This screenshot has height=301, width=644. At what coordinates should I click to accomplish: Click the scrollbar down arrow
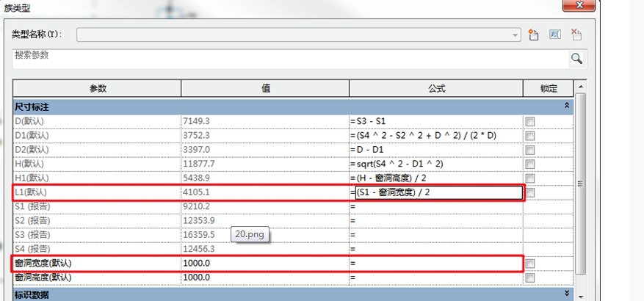[580, 296]
